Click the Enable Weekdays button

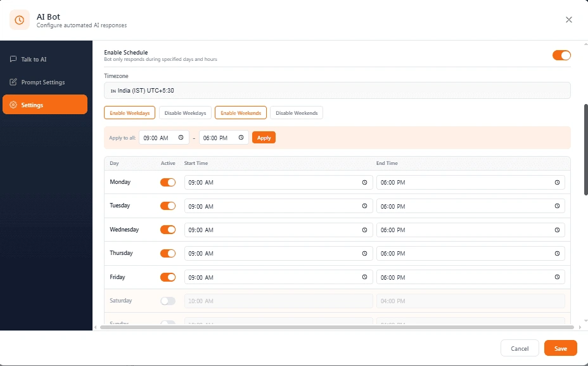(129, 112)
